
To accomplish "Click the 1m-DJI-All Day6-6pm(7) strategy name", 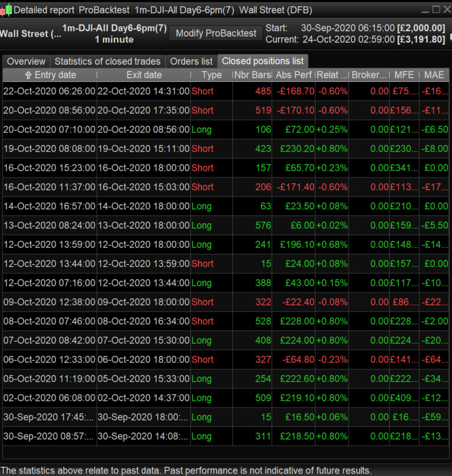I will coord(114,28).
